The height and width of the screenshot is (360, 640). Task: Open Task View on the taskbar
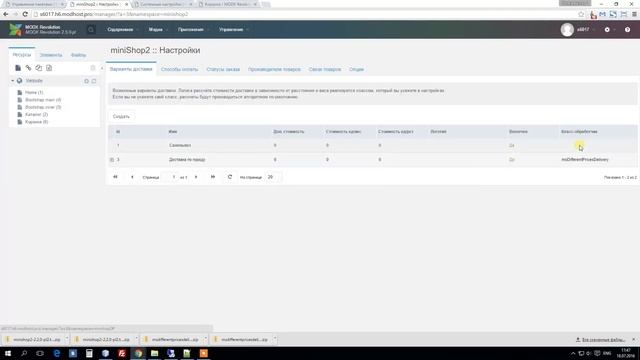[x=40, y=353]
